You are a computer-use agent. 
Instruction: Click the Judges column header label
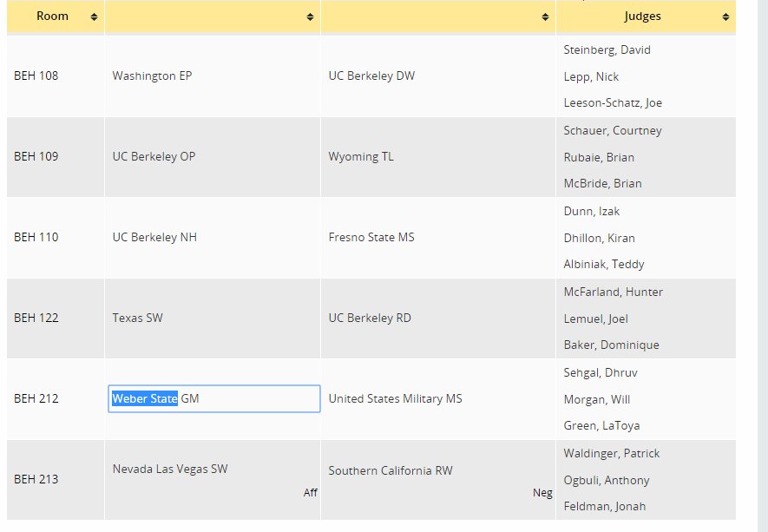point(643,16)
